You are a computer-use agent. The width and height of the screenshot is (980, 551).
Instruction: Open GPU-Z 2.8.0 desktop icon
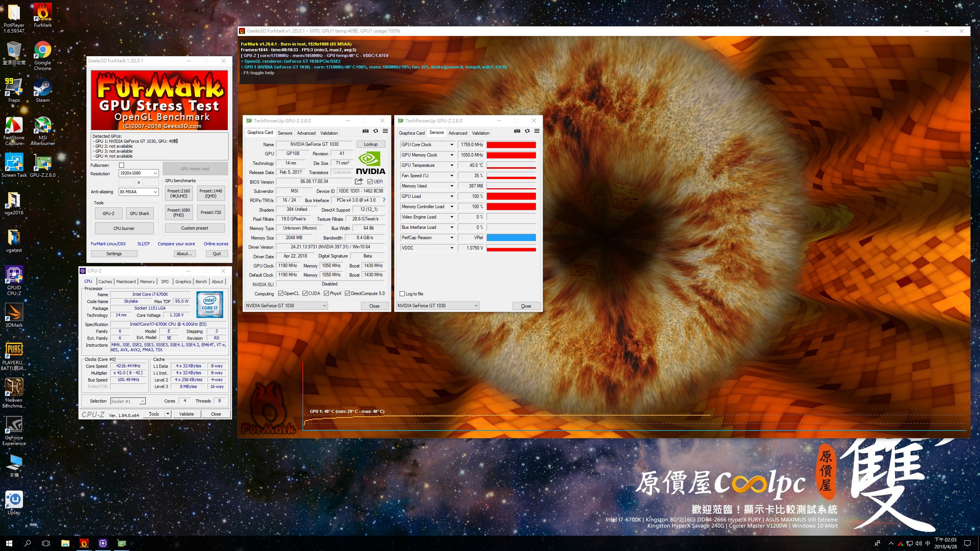pyautogui.click(x=43, y=166)
